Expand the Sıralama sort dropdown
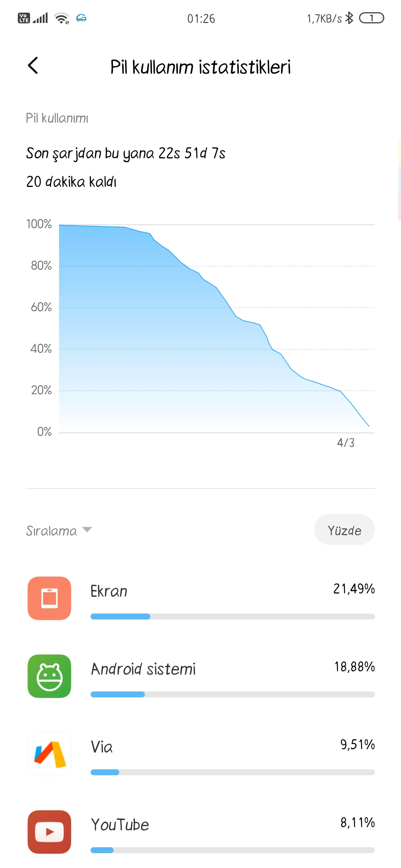The image size is (401, 868). (59, 530)
